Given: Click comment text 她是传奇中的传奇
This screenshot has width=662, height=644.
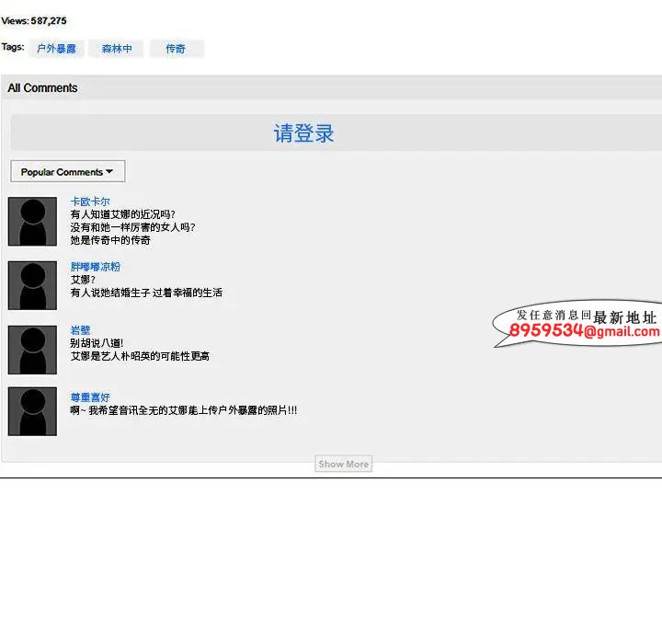Looking at the screenshot, I should [x=110, y=240].
